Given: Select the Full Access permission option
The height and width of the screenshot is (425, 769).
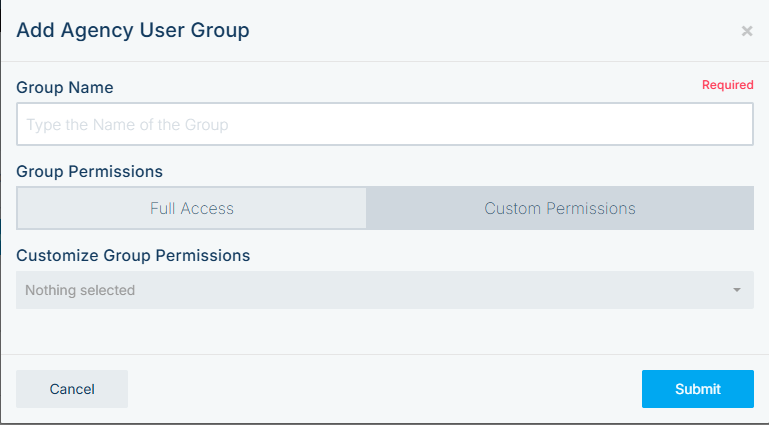Looking at the screenshot, I should pos(192,208).
